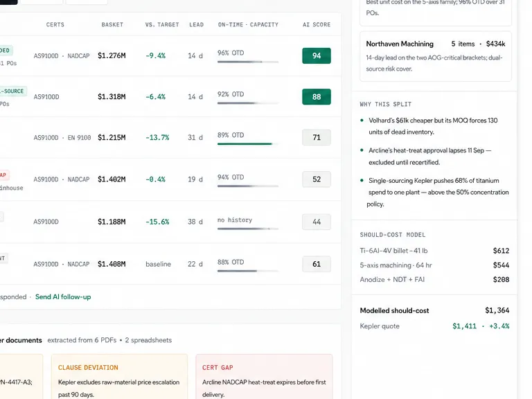
Task: Select the AI score 88 badge
Action: [x=316, y=97]
